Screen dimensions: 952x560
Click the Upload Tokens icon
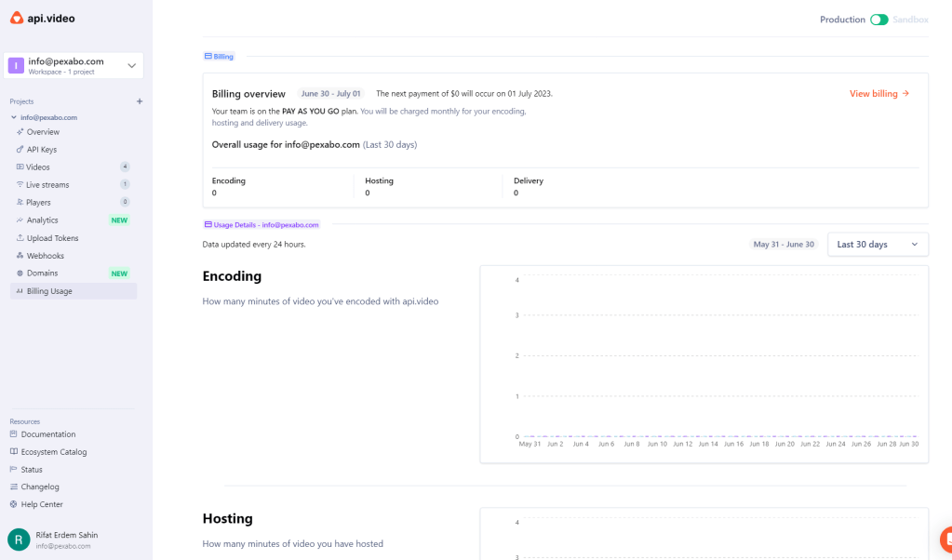pos(20,238)
